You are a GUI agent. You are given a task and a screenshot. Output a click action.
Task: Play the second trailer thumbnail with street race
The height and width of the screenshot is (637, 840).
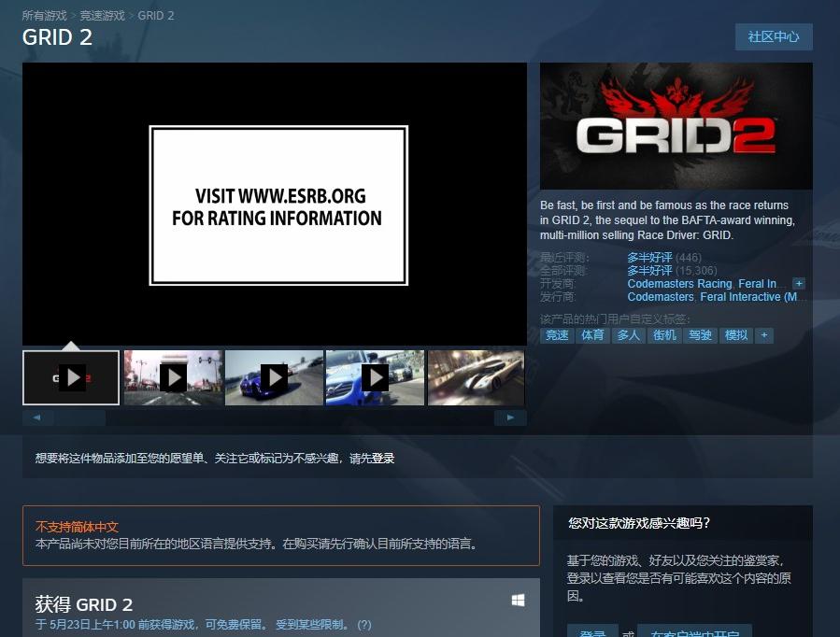click(173, 378)
